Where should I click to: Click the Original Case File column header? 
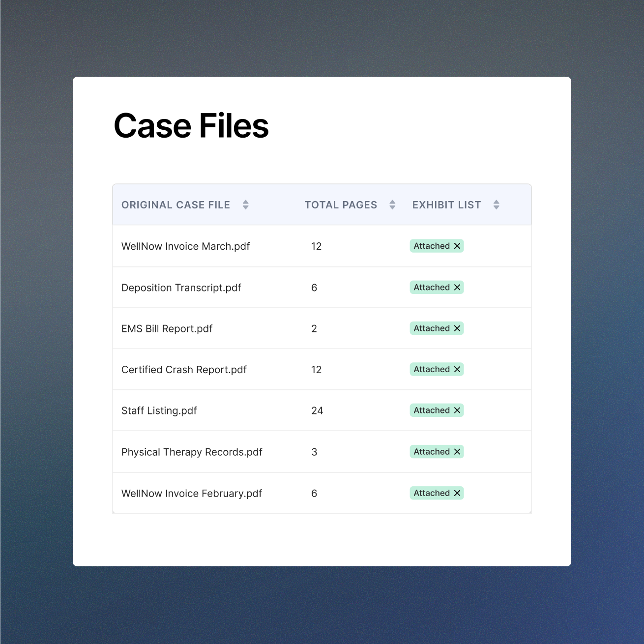pos(176,205)
